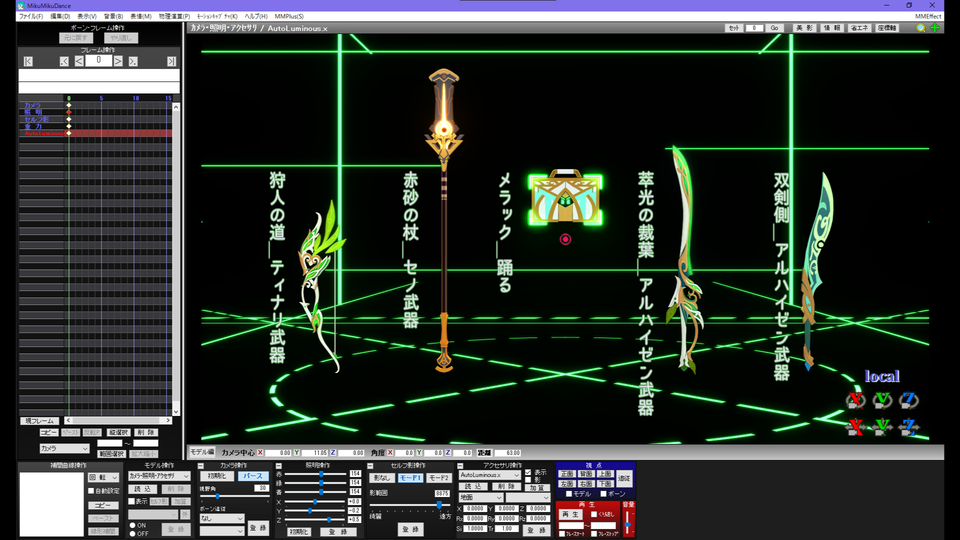
Task: Click the X-axis rotation gizmo icon
Action: 854,401
